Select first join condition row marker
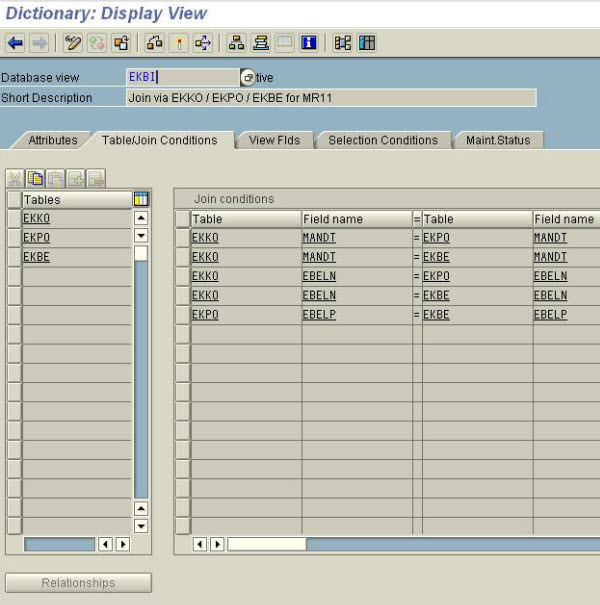This screenshot has width=600, height=605. [x=182, y=238]
